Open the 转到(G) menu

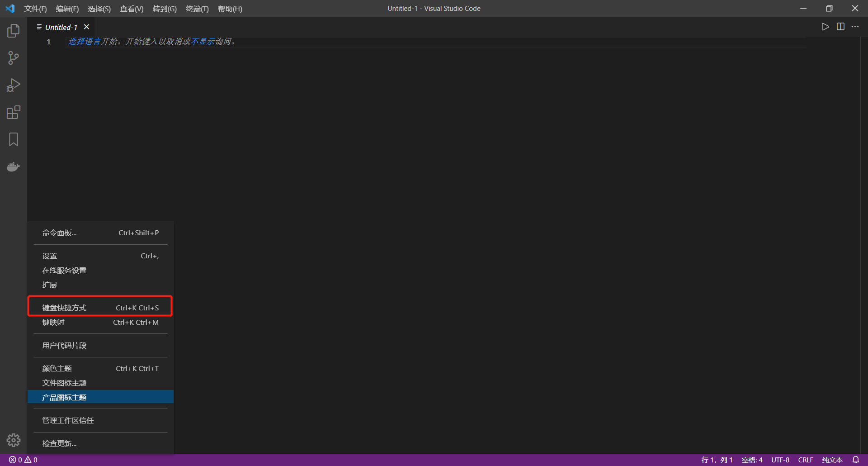tap(165, 9)
